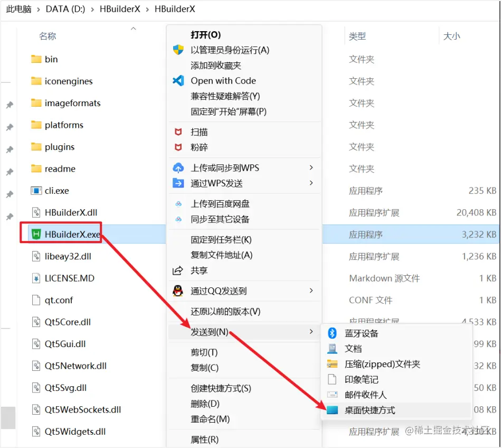Click the McAfee icon next to 粉碎
The width and height of the screenshot is (502, 448).
pyautogui.click(x=178, y=147)
